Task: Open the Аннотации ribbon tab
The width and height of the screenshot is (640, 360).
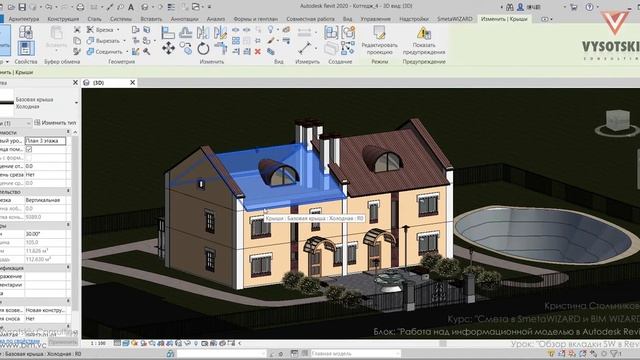Action: coord(184,19)
